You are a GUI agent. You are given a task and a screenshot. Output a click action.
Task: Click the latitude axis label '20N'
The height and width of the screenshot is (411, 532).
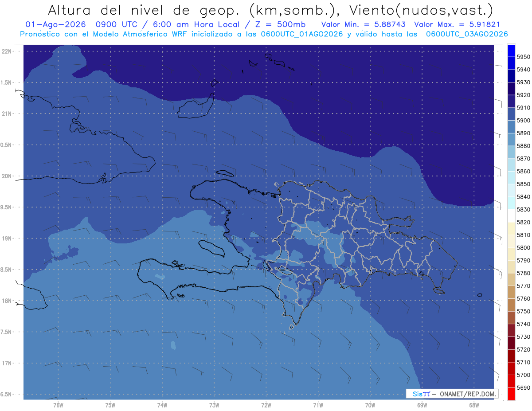7,176
